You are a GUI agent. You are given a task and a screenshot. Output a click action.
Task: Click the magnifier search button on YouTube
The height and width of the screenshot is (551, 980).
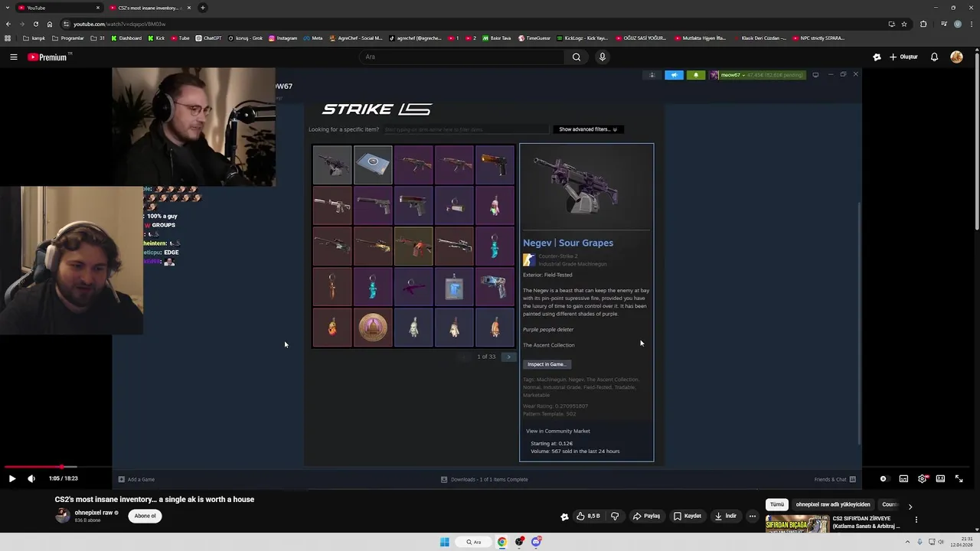pyautogui.click(x=577, y=57)
